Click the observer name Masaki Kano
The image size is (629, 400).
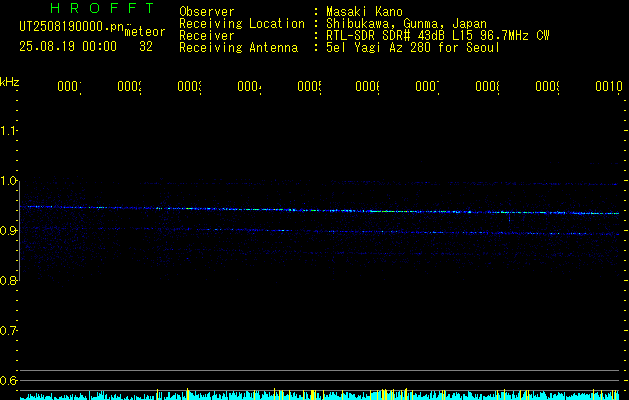tap(364, 12)
